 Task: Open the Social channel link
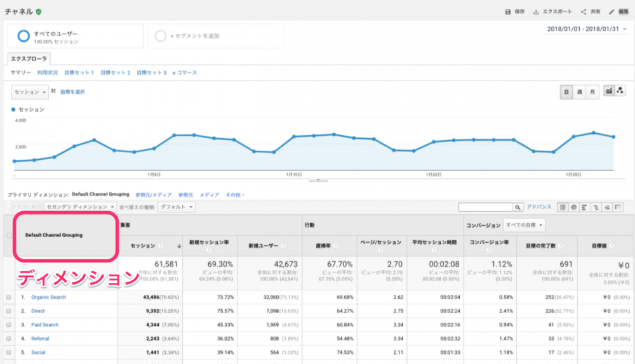[38, 353]
